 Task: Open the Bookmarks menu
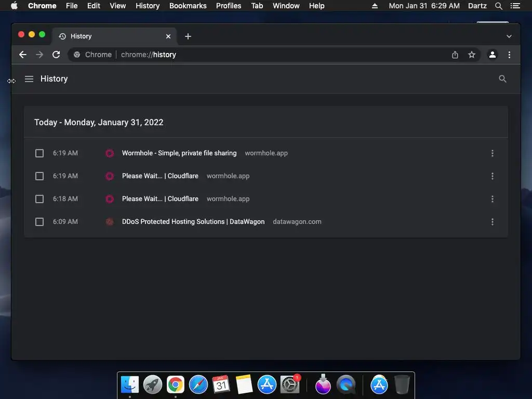point(188,6)
